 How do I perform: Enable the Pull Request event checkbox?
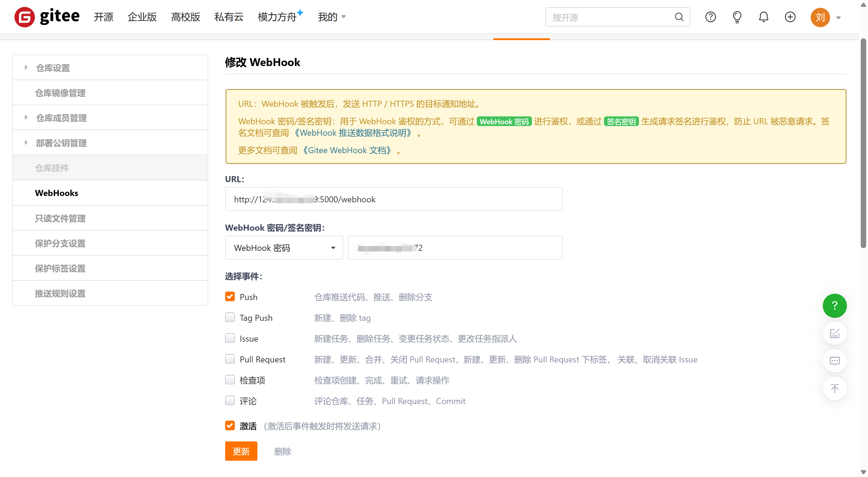tap(230, 359)
